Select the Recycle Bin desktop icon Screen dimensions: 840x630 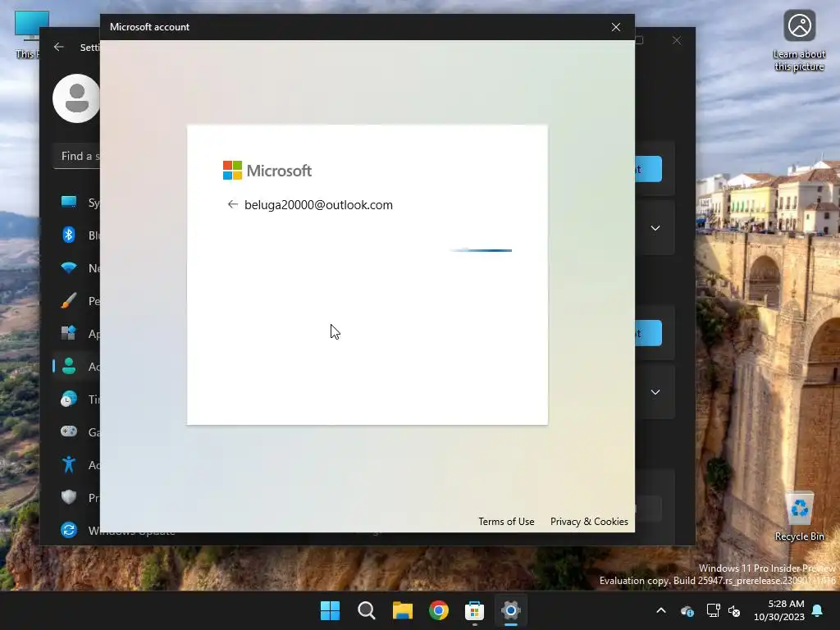[799, 517]
